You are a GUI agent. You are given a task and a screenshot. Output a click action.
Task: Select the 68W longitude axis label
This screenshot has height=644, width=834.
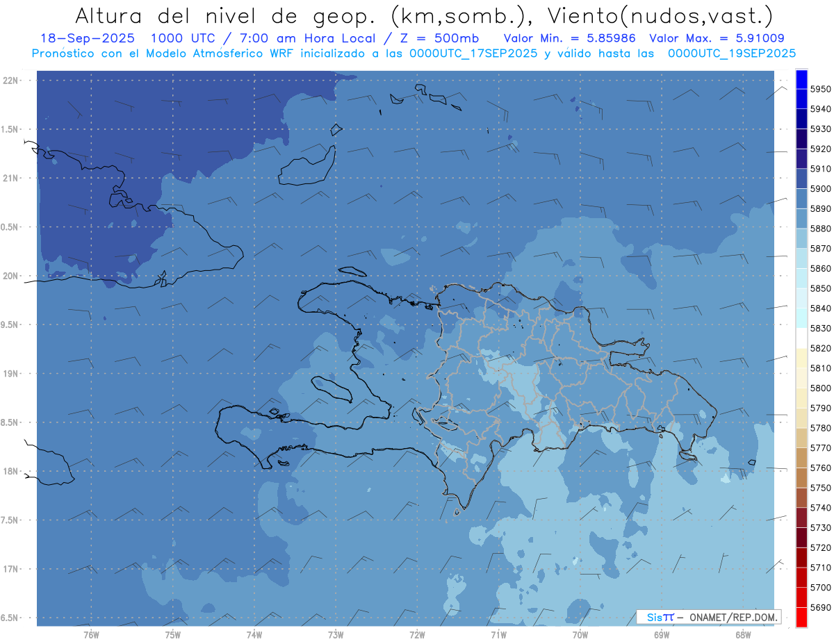click(x=743, y=634)
